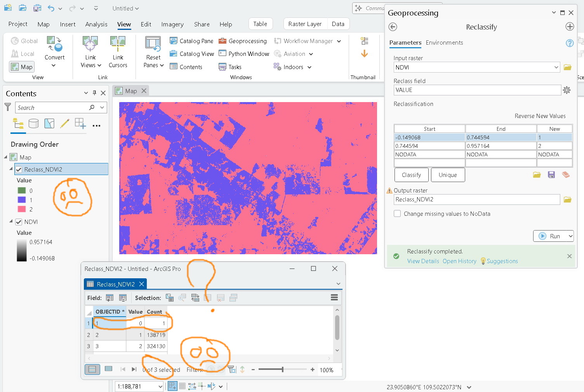This screenshot has height=392, width=584.
Task: Enable Change missing values to NoData
Action: pyautogui.click(x=397, y=213)
